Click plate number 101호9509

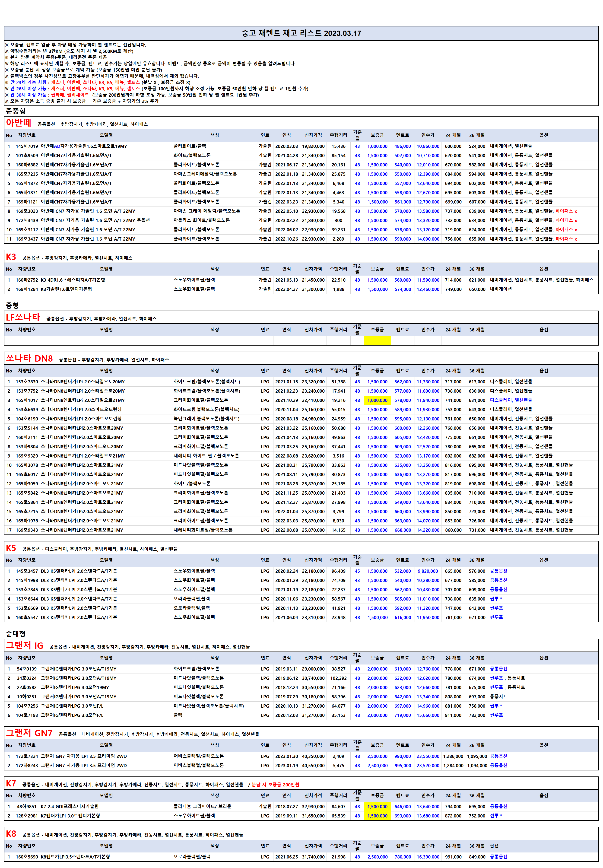27,155
